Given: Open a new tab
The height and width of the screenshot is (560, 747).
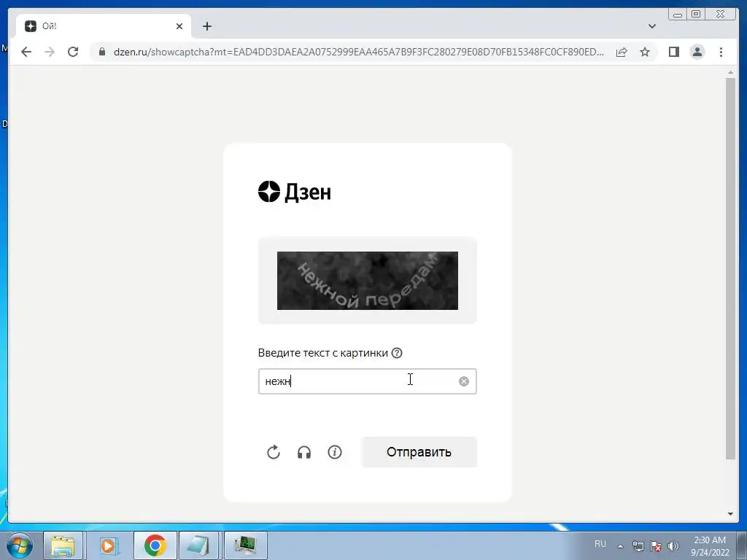Looking at the screenshot, I should click(x=206, y=26).
